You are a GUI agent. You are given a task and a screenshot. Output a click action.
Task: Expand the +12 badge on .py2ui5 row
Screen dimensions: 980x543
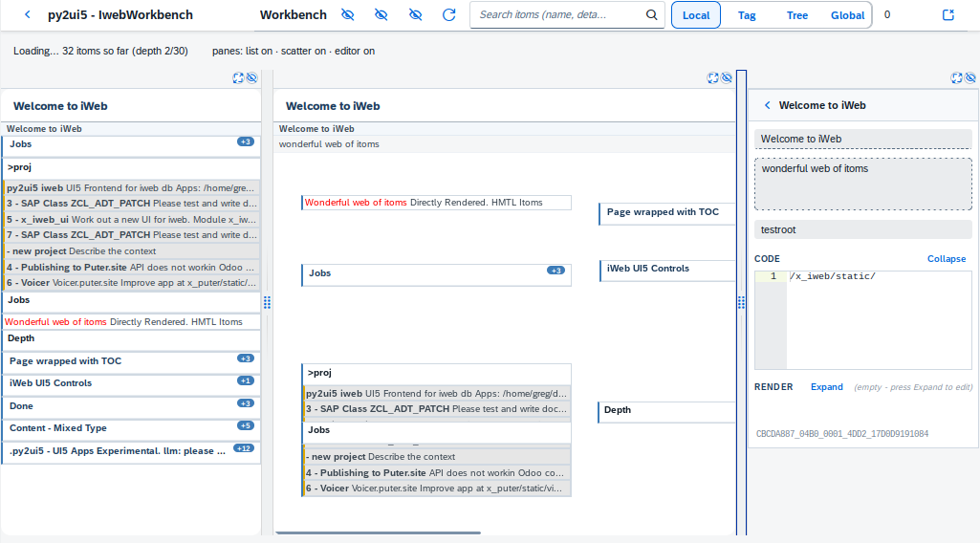click(244, 448)
